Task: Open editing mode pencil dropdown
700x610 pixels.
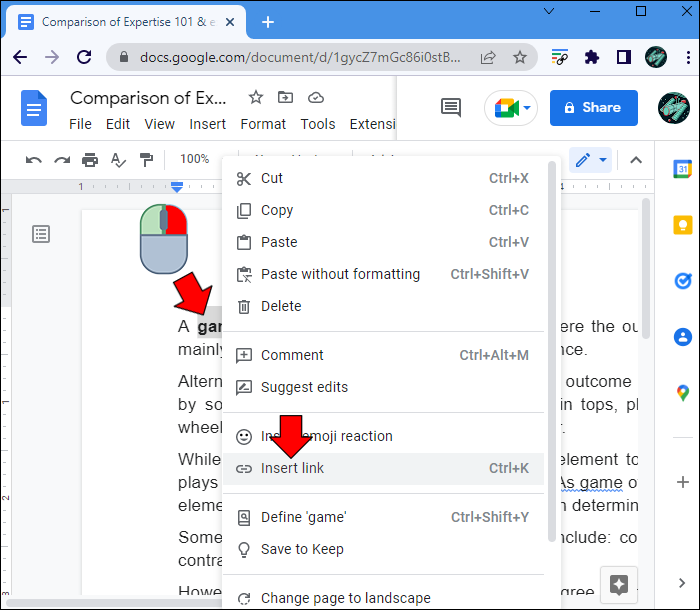Action: coord(591,159)
